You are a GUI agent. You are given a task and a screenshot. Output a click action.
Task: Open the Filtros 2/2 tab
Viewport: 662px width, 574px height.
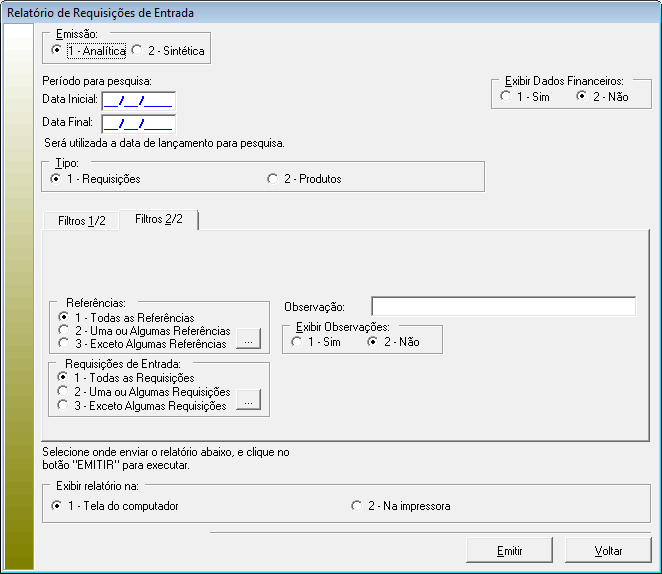coord(158,219)
